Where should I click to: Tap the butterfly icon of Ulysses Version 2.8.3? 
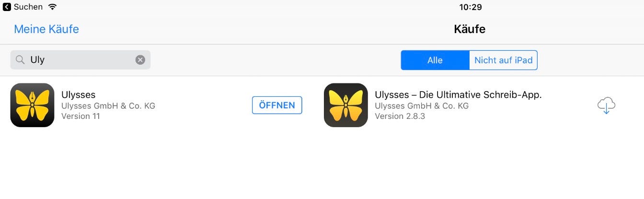pos(346,105)
